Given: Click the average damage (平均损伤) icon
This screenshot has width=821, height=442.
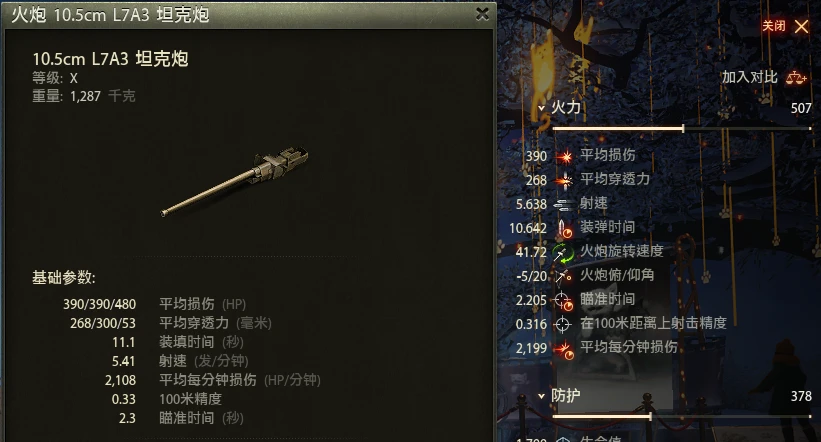Looking at the screenshot, I should [564, 156].
